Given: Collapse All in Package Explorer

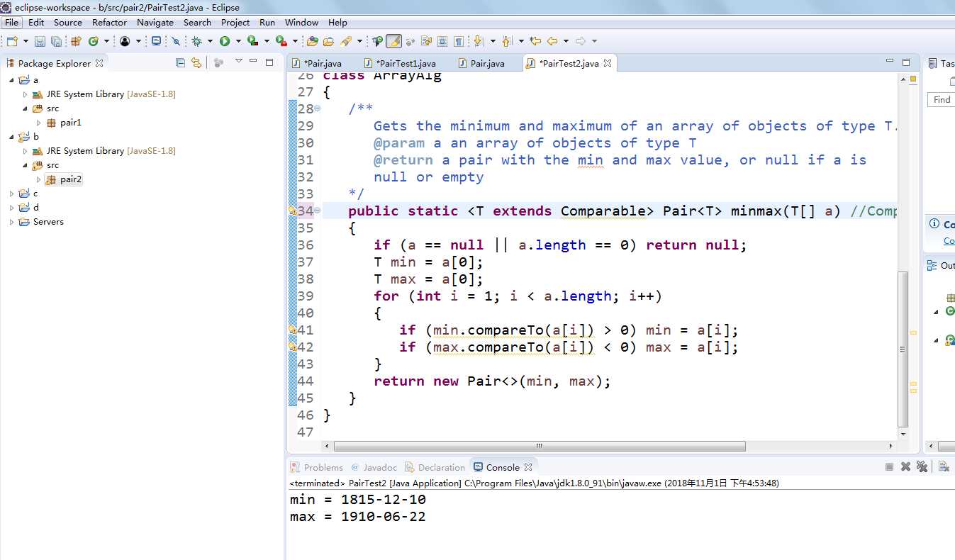Looking at the screenshot, I should (x=180, y=62).
